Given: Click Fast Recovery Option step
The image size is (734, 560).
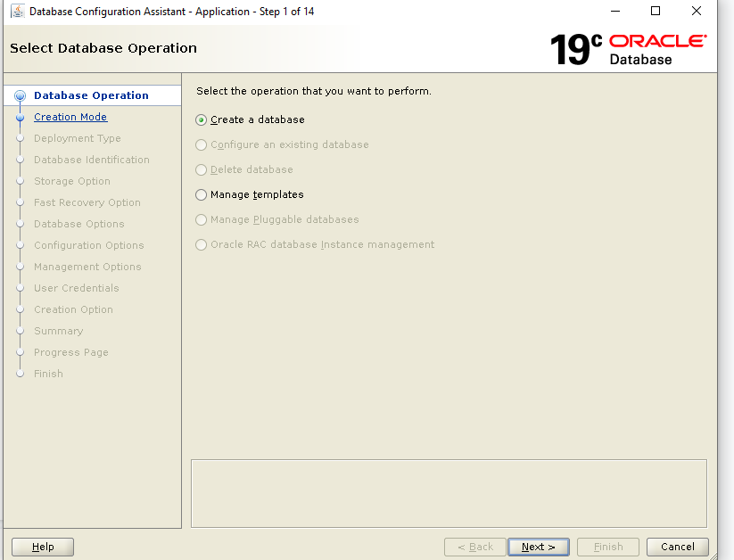Looking at the screenshot, I should (87, 202).
